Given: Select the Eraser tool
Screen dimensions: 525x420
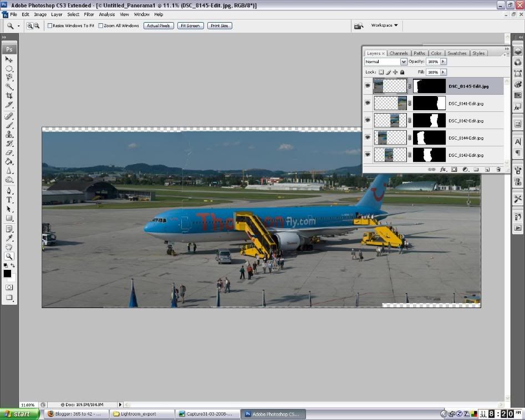Looking at the screenshot, I should [9, 152].
